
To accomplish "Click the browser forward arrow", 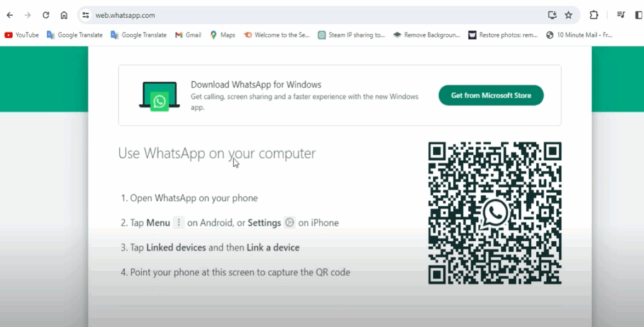I will coord(28,15).
